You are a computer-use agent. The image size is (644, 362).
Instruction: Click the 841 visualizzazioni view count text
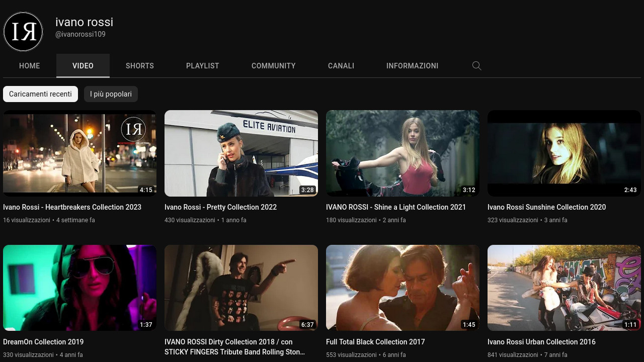(513, 355)
